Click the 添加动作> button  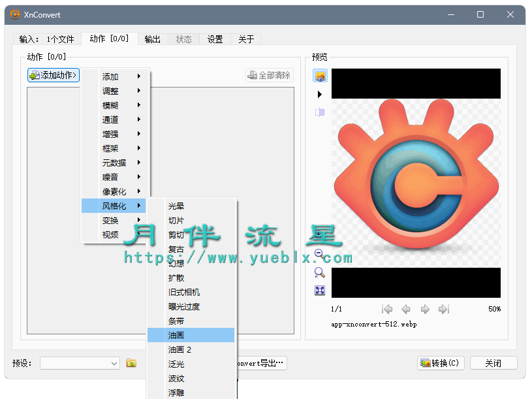pyautogui.click(x=54, y=75)
